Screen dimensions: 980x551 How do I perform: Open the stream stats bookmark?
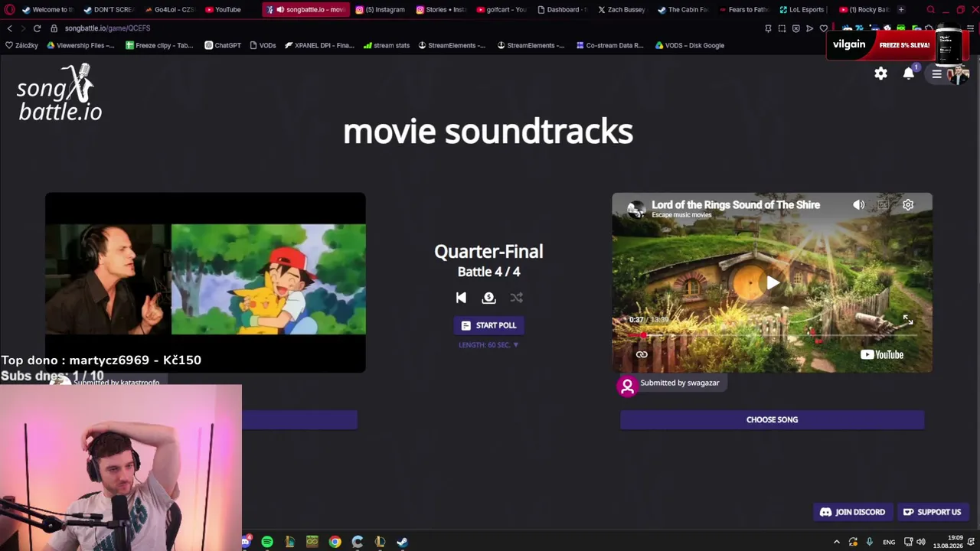387,45
